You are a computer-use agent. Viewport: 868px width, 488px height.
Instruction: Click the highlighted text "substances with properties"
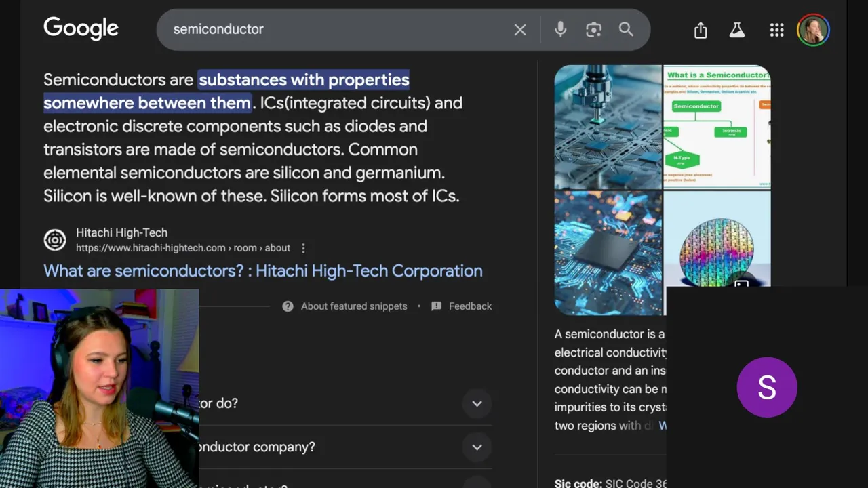pyautogui.click(x=304, y=80)
